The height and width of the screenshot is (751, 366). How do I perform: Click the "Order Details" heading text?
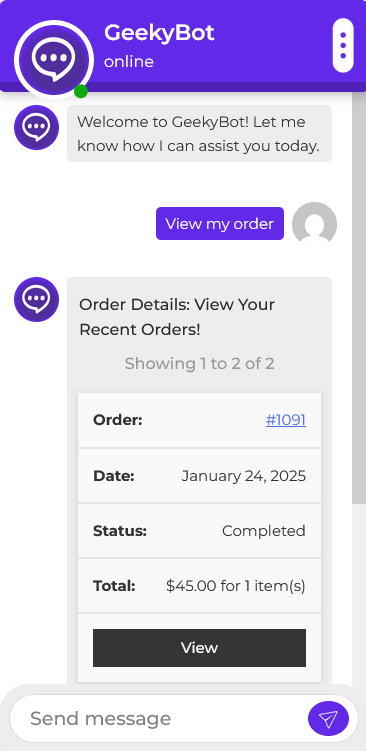click(x=177, y=317)
